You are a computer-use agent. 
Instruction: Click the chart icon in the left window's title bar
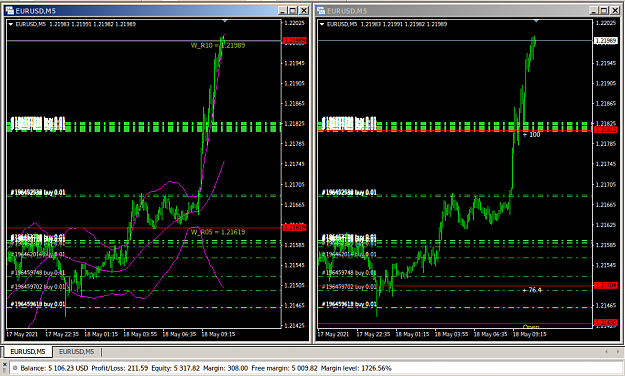(10, 11)
